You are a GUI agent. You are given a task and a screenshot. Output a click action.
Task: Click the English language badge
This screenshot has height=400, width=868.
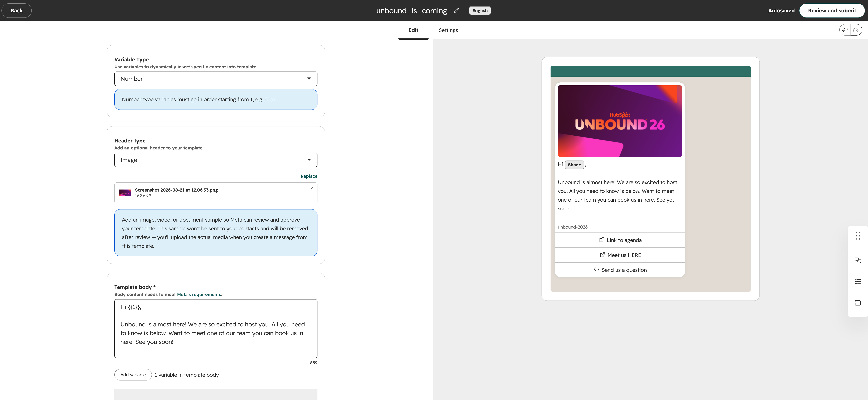(x=480, y=10)
